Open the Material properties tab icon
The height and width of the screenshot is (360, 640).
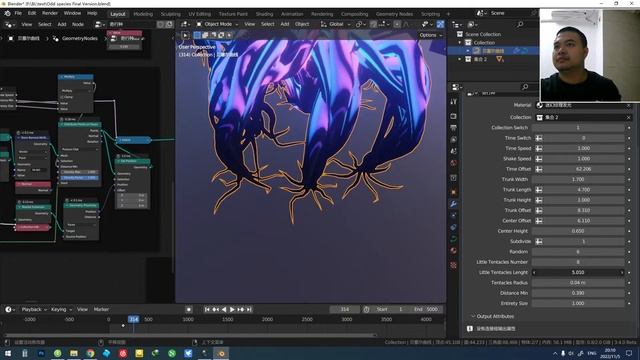point(453,251)
